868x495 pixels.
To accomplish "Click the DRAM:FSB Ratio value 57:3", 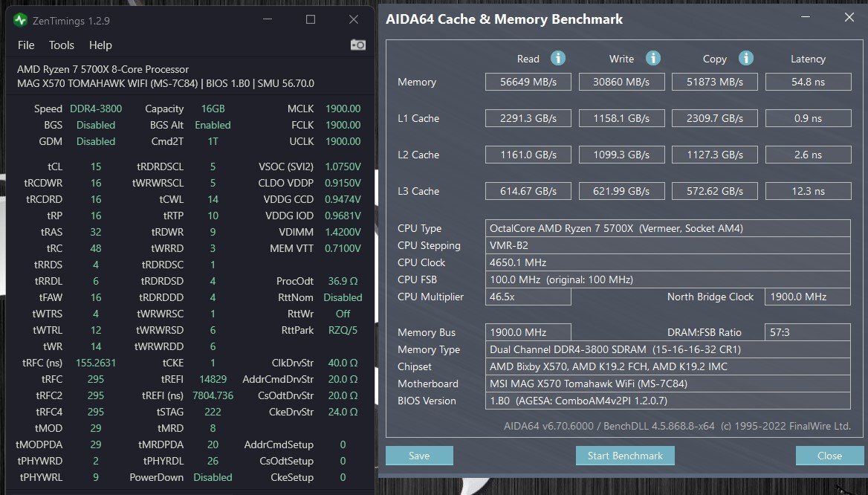I will pyautogui.click(x=808, y=332).
